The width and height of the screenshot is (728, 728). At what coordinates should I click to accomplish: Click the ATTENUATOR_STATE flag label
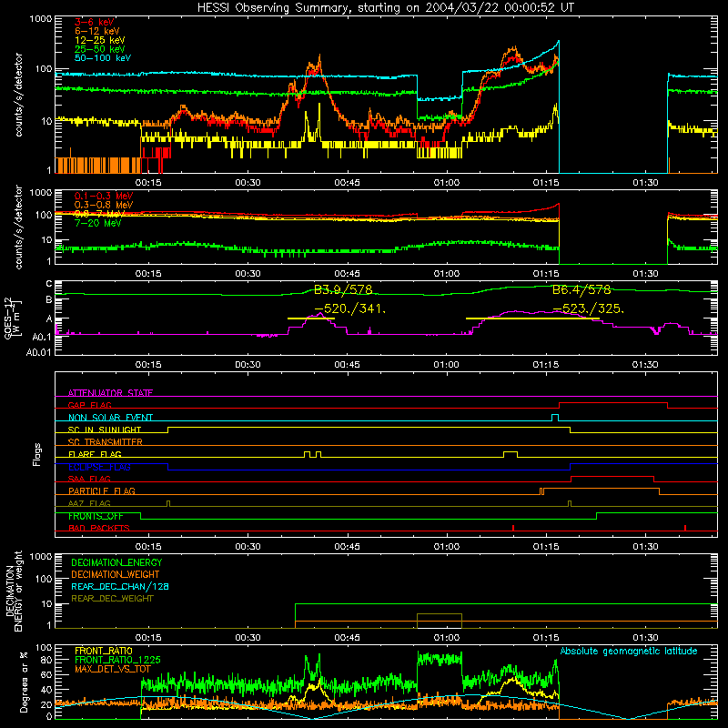point(110,393)
